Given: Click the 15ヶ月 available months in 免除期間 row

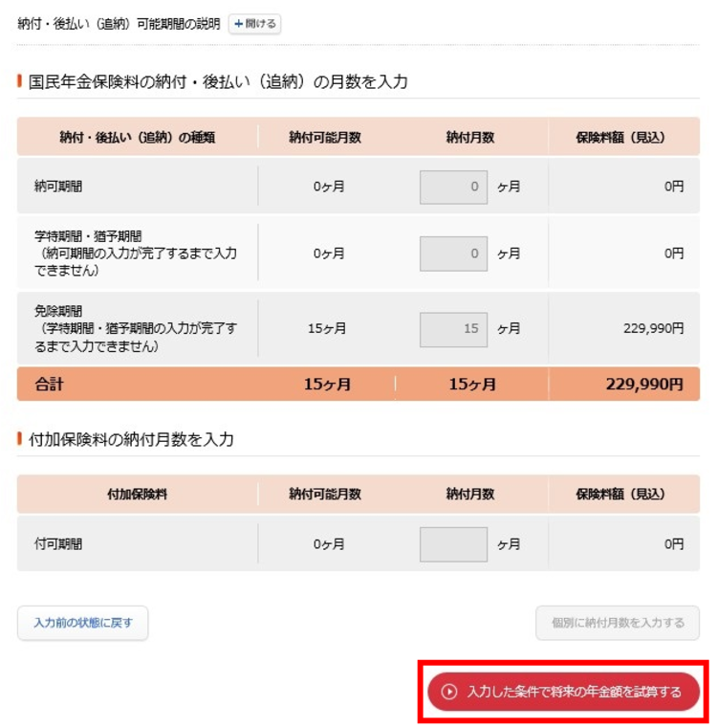Looking at the screenshot, I should tap(326, 328).
